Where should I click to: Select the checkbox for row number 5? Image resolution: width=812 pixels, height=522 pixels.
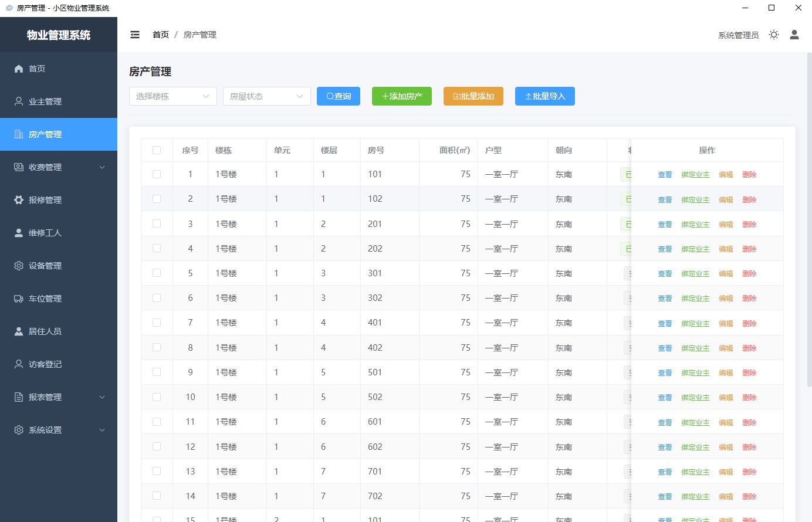coord(157,273)
